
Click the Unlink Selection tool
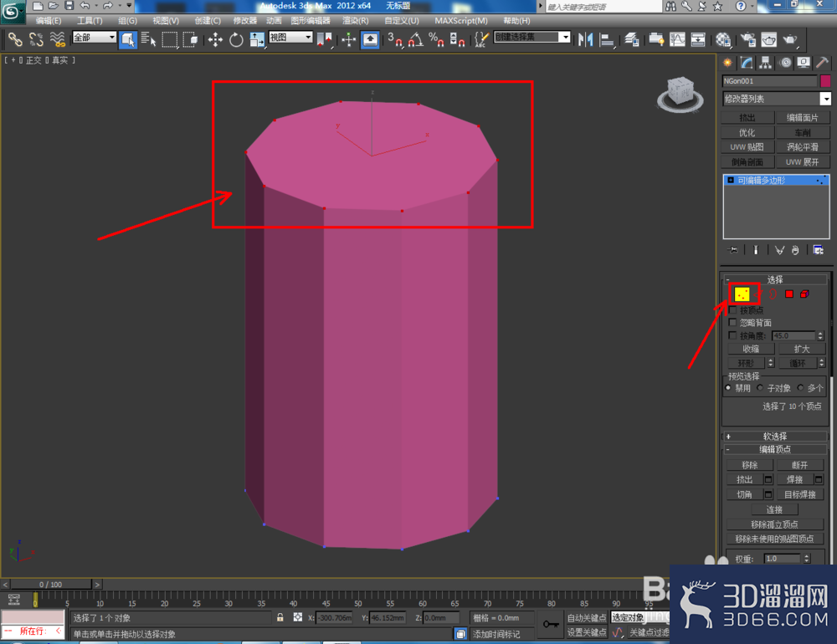click(x=36, y=39)
